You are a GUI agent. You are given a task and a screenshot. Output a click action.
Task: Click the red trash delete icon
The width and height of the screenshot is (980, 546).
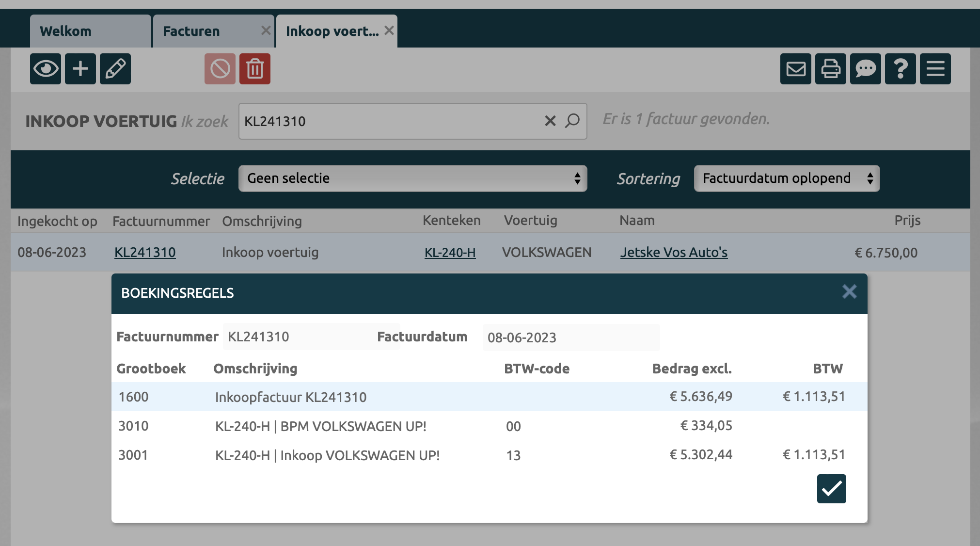[255, 69]
